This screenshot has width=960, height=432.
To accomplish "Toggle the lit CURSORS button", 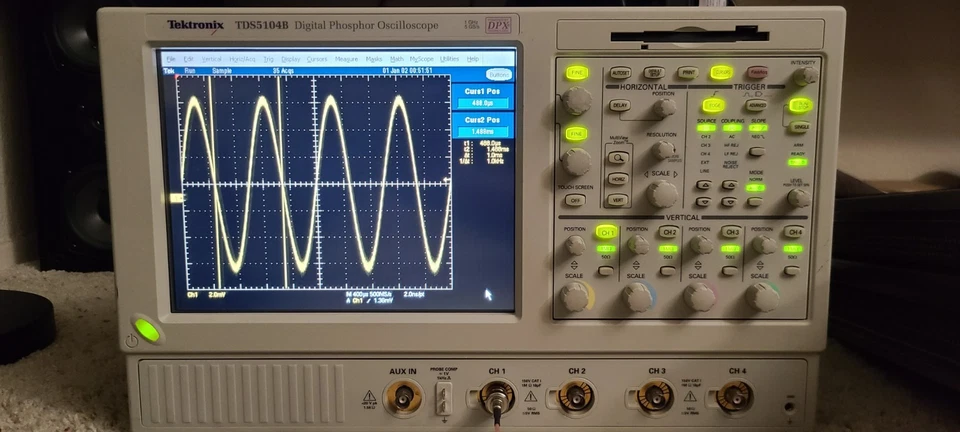I will click(x=721, y=72).
